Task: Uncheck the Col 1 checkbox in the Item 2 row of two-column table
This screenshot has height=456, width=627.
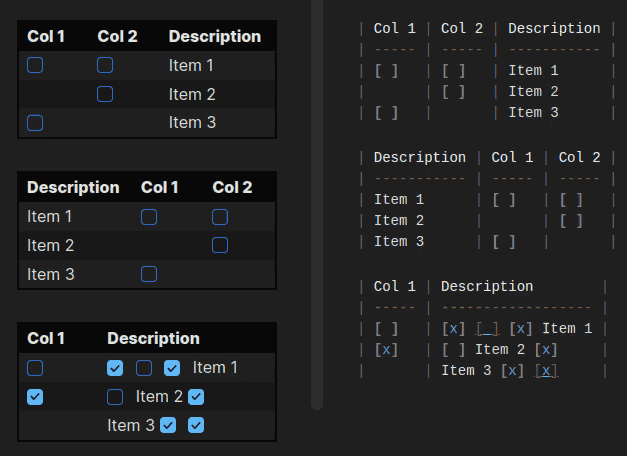Action: (35, 397)
